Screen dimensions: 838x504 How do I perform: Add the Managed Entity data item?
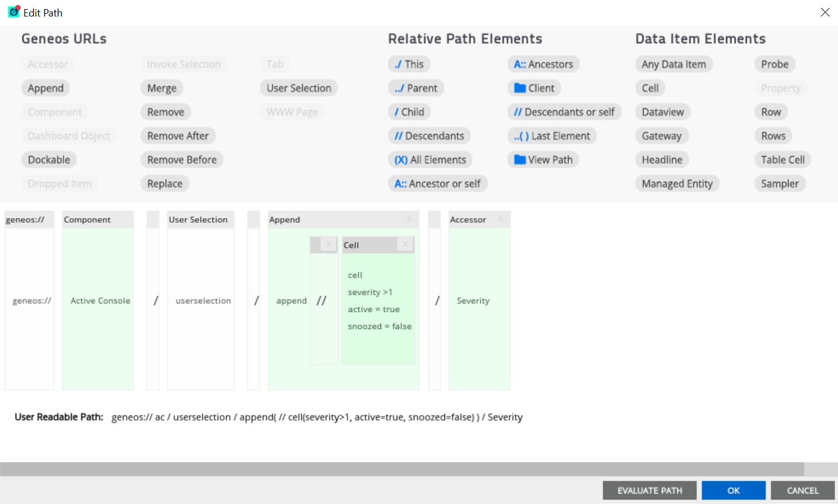pos(677,184)
